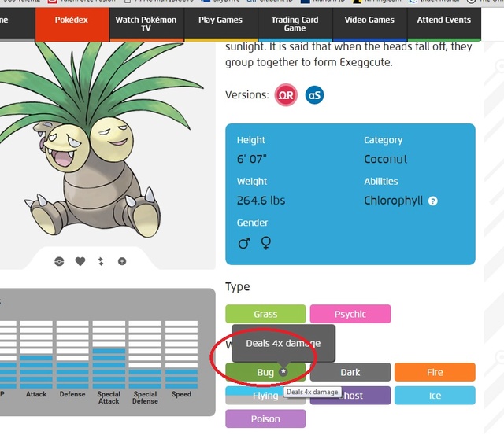The image size is (504, 435).
Task: Click the Special Defense stat bar column
Action: 145,355
